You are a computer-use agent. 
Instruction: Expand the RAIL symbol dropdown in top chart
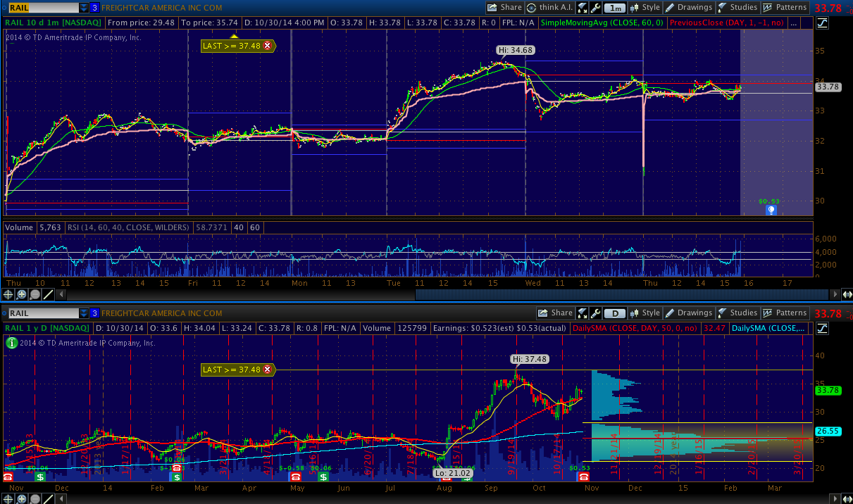click(84, 8)
